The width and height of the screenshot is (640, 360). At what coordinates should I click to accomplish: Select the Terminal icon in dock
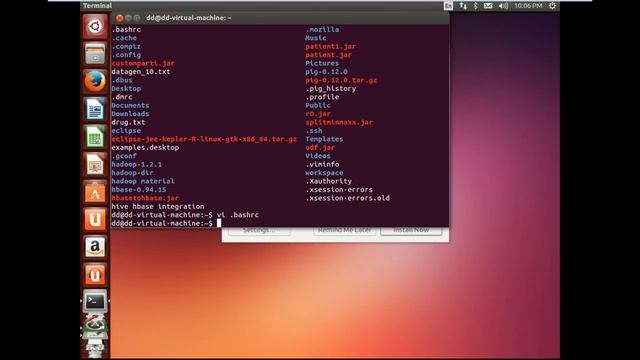click(95, 302)
